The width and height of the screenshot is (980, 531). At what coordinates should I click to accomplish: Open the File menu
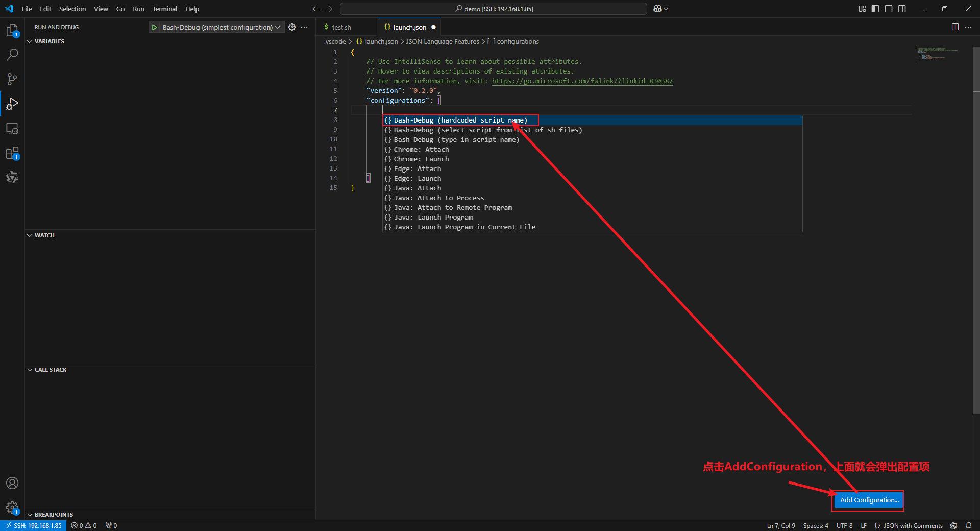pos(27,9)
